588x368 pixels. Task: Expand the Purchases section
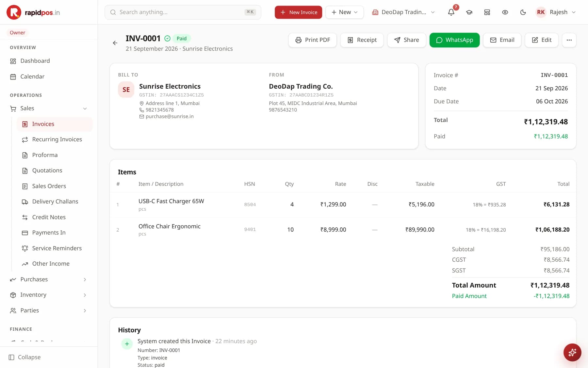(x=49, y=279)
